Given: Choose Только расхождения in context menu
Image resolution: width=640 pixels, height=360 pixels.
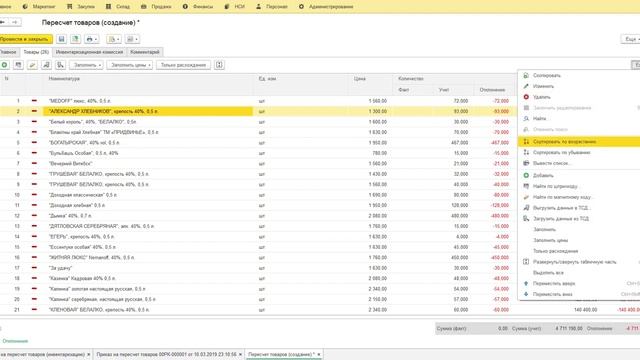Looking at the screenshot, I should pyautogui.click(x=579, y=251).
